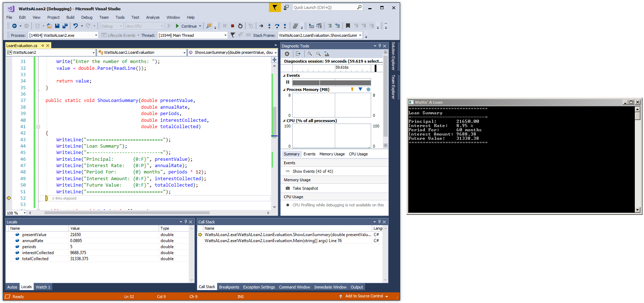Open the WattsALoan2 project scope dropdown
This screenshot has width=644, height=303.
coord(93,52)
